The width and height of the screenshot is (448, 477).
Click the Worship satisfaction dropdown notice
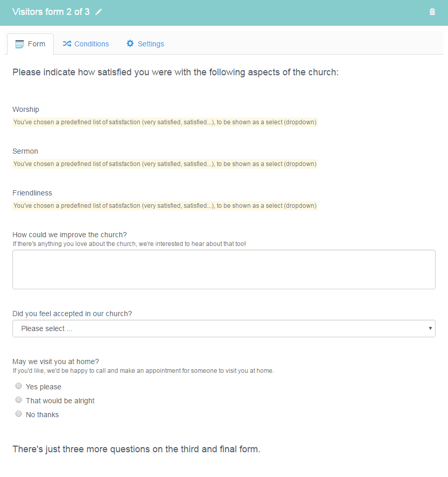tap(165, 122)
